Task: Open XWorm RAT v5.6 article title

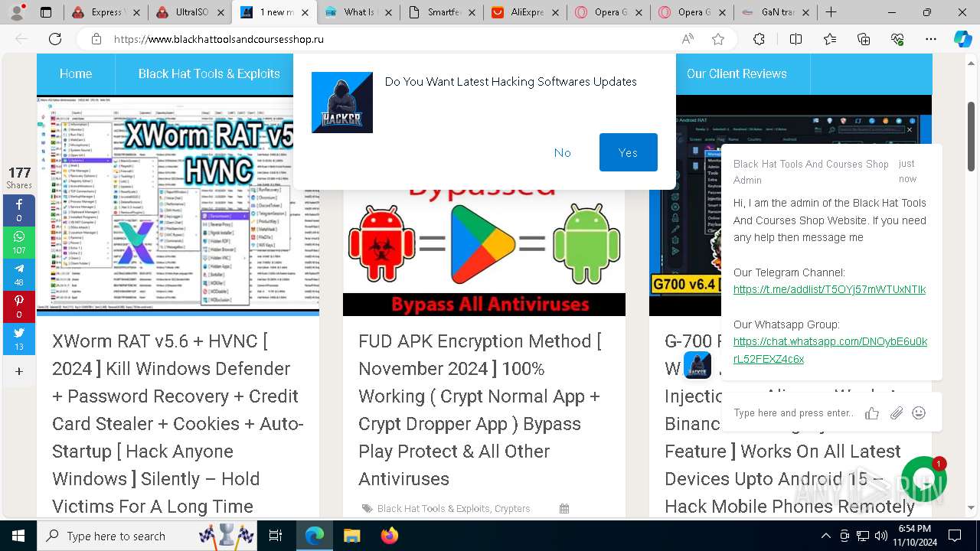Action: [x=178, y=423]
